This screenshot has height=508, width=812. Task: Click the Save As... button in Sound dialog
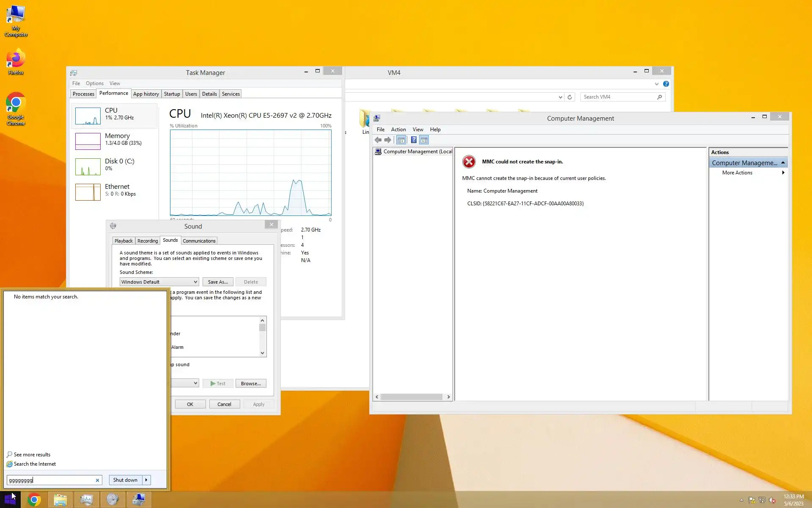coord(217,282)
